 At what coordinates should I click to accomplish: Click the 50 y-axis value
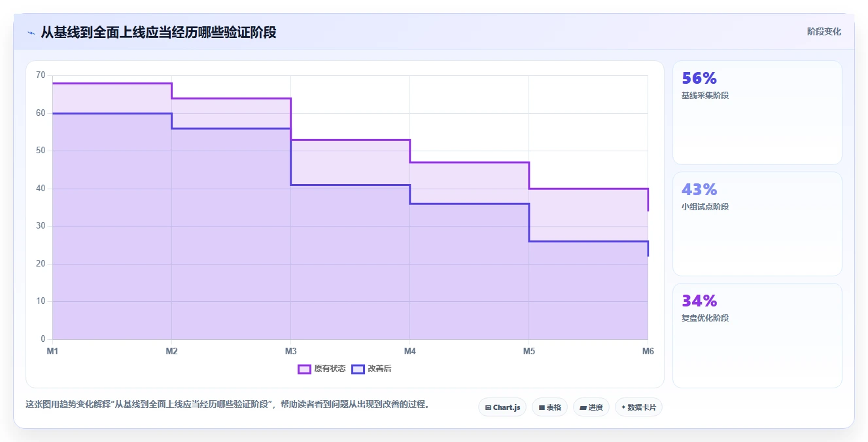coord(41,151)
